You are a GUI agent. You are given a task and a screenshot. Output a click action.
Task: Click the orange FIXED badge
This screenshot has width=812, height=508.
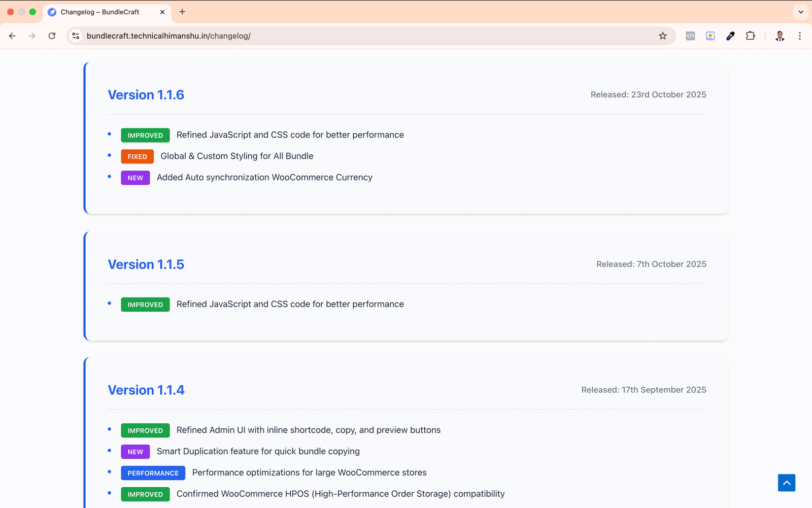[137, 157]
